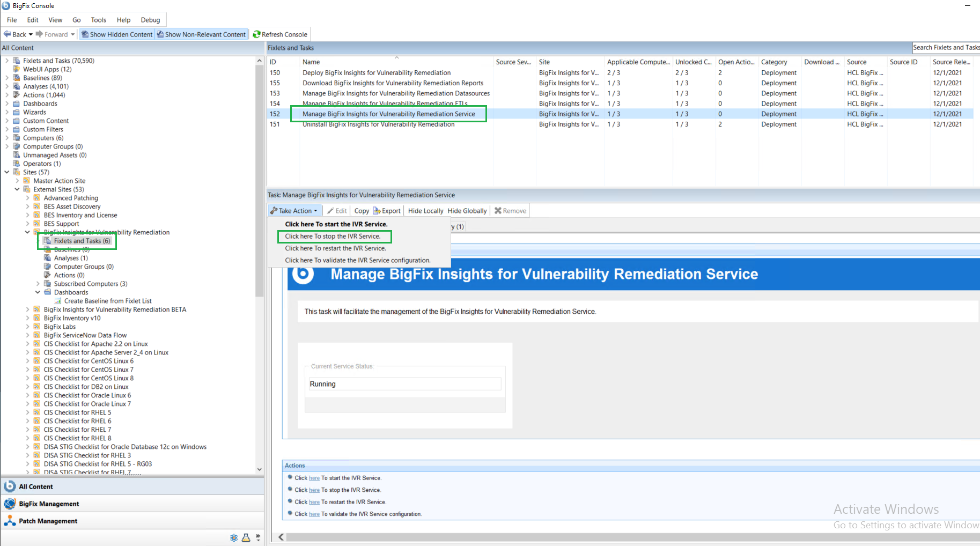
Task: Click the All Content domain icon
Action: tap(10, 486)
